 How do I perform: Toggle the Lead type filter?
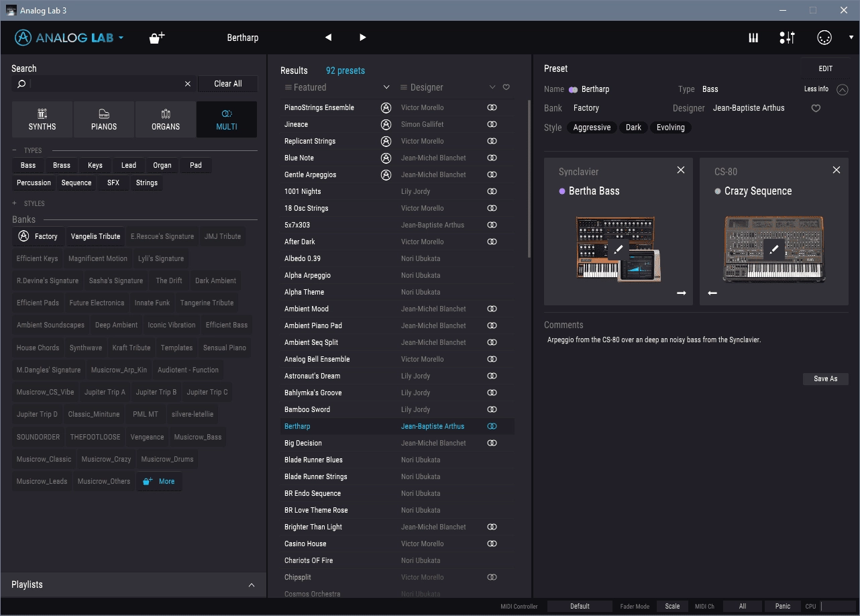coord(129,165)
